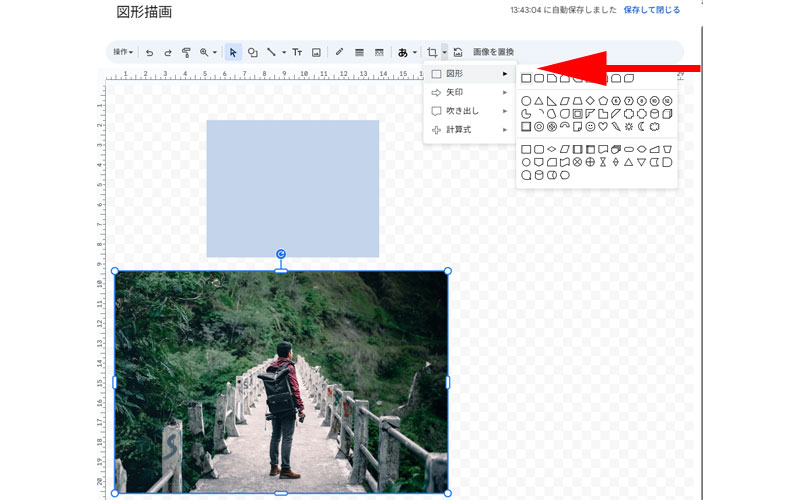Click the photo's left middle resize handle
Viewport: 800px width, 500px height.
click(x=114, y=382)
